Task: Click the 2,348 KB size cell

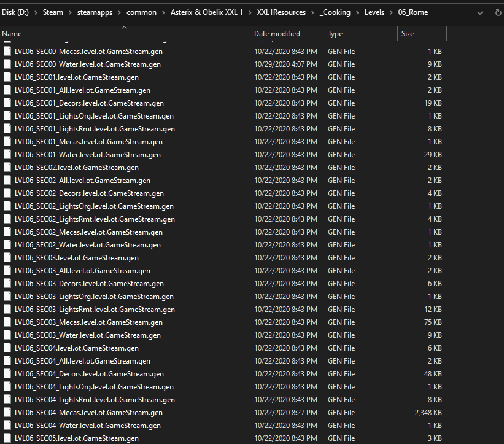Action: [428, 413]
